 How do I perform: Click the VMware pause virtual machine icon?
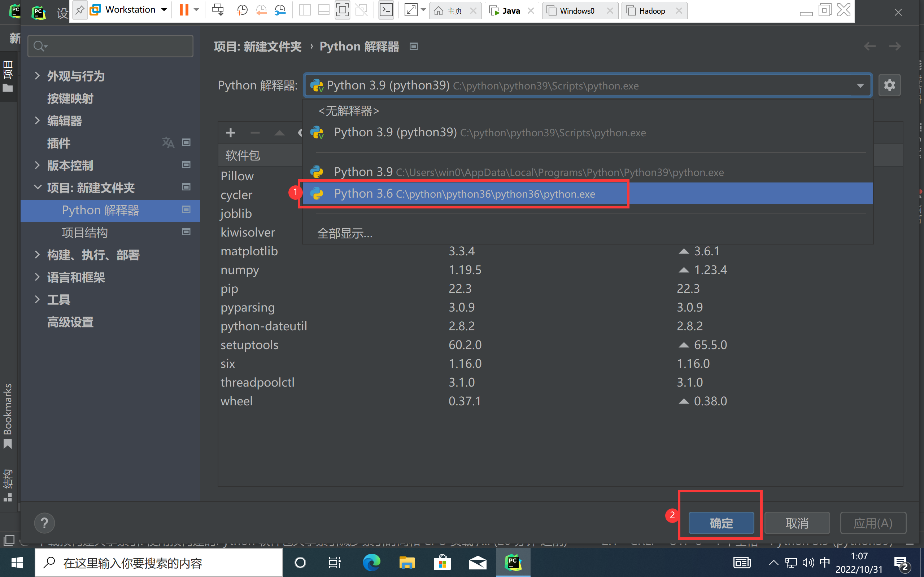coord(184,10)
